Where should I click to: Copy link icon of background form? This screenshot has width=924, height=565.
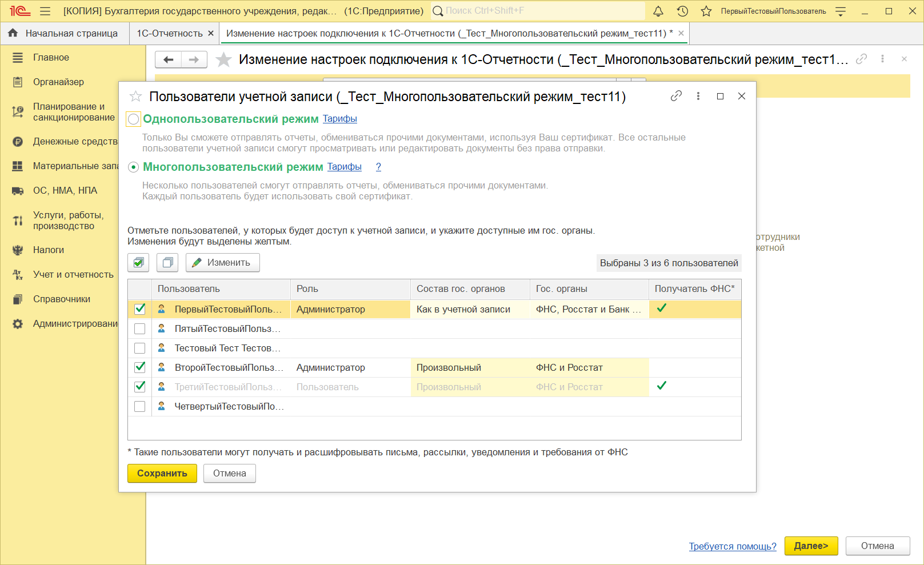(861, 58)
